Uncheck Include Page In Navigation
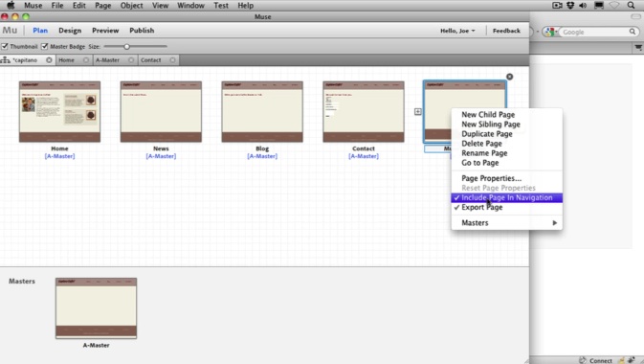The width and height of the screenshot is (644, 364). click(507, 198)
